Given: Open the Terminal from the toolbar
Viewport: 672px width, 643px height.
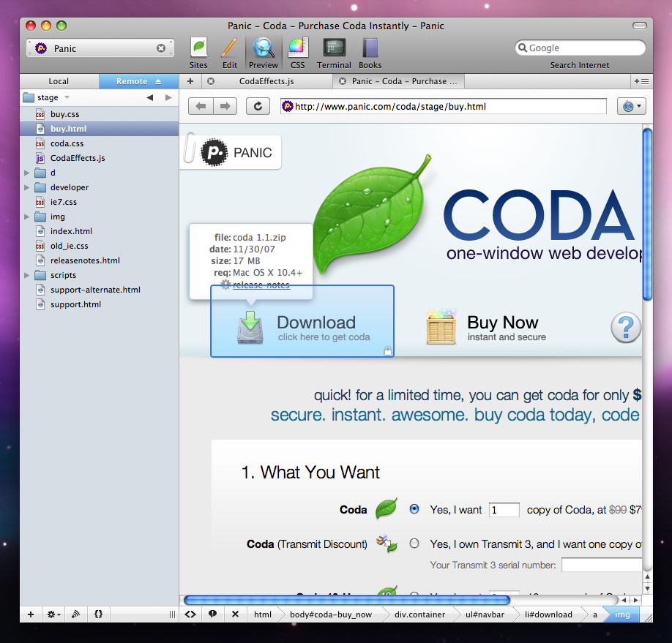Looking at the screenshot, I should (333, 48).
